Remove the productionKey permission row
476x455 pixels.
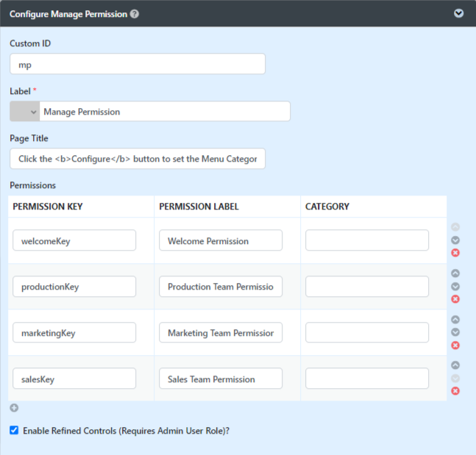[x=455, y=299]
